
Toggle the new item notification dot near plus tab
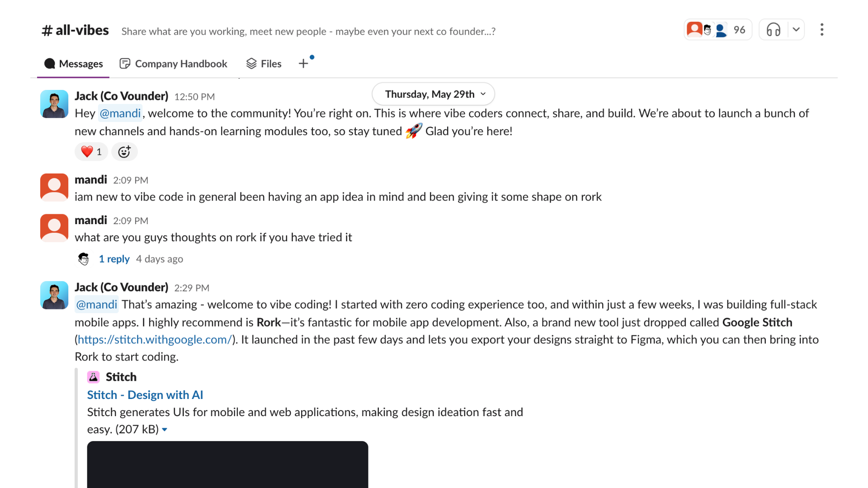point(312,57)
